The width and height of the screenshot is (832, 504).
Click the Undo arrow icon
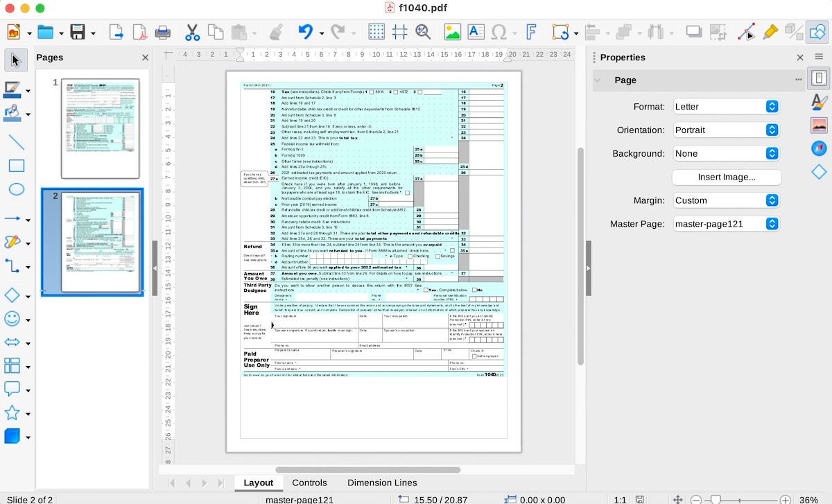[x=305, y=32]
